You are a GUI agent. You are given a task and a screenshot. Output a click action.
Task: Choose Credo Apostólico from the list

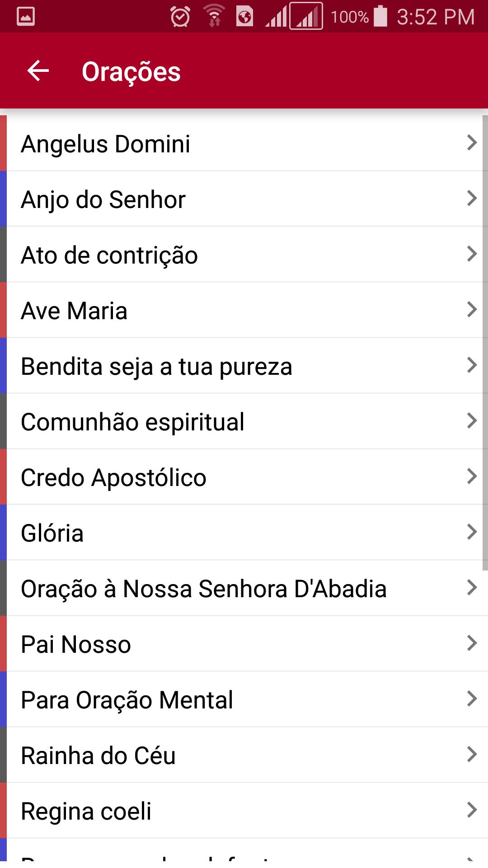click(x=244, y=477)
